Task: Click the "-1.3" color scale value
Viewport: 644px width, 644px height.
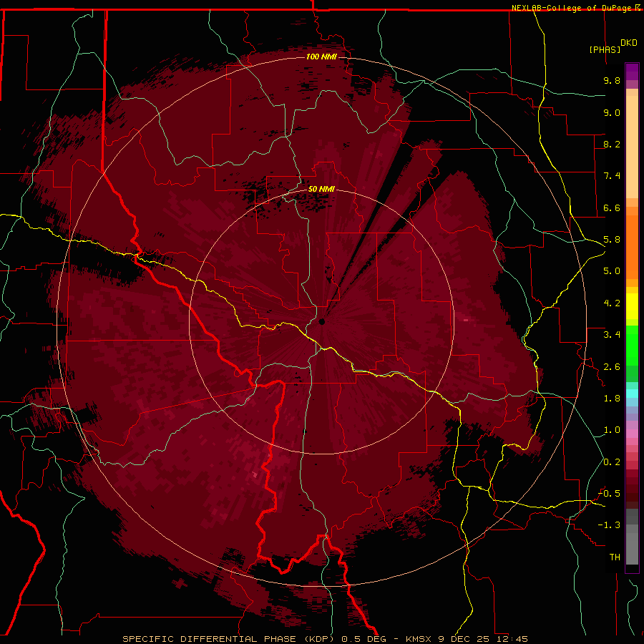Action: [610, 525]
